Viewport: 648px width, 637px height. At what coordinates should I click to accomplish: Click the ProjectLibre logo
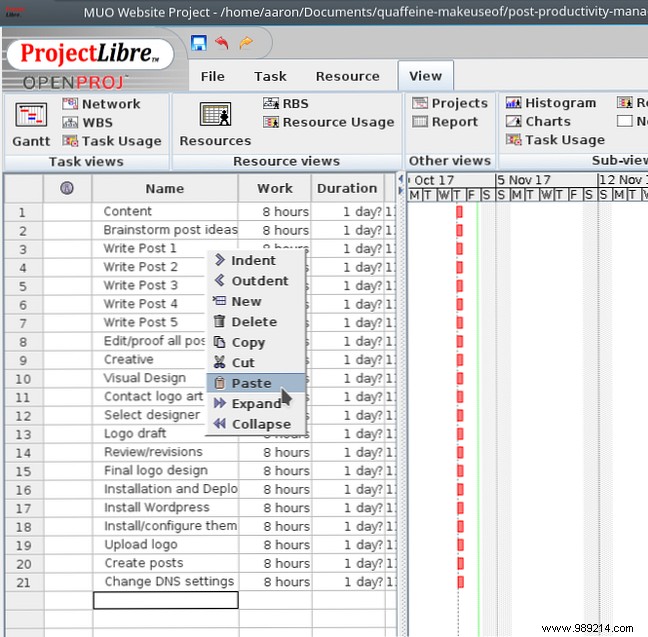pyautogui.click(x=90, y=54)
